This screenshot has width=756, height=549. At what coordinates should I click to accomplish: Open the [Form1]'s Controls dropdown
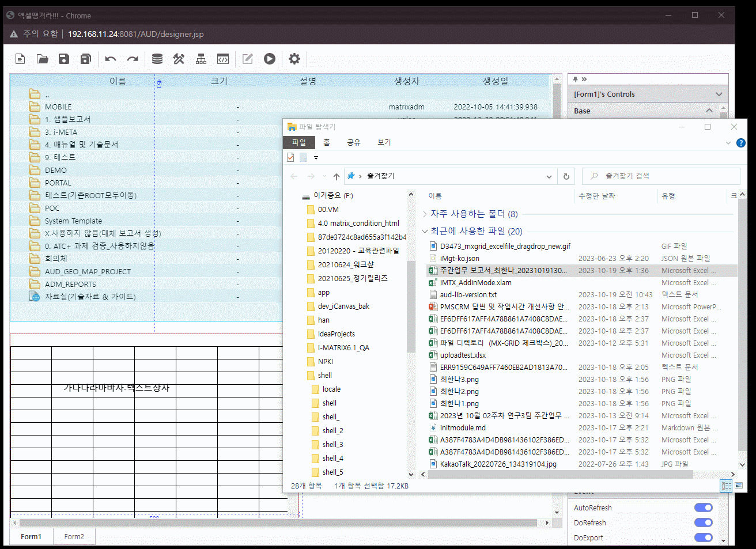point(648,94)
